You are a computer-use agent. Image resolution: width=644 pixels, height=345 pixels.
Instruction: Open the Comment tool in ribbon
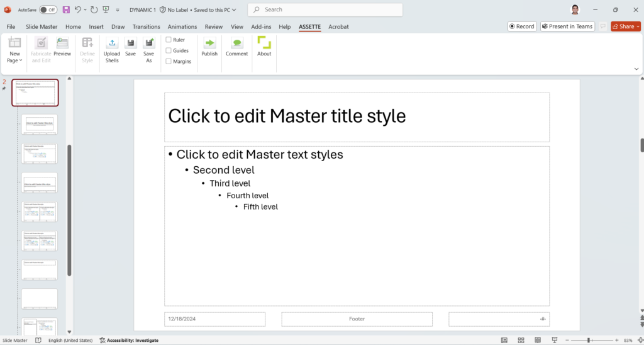pyautogui.click(x=236, y=43)
